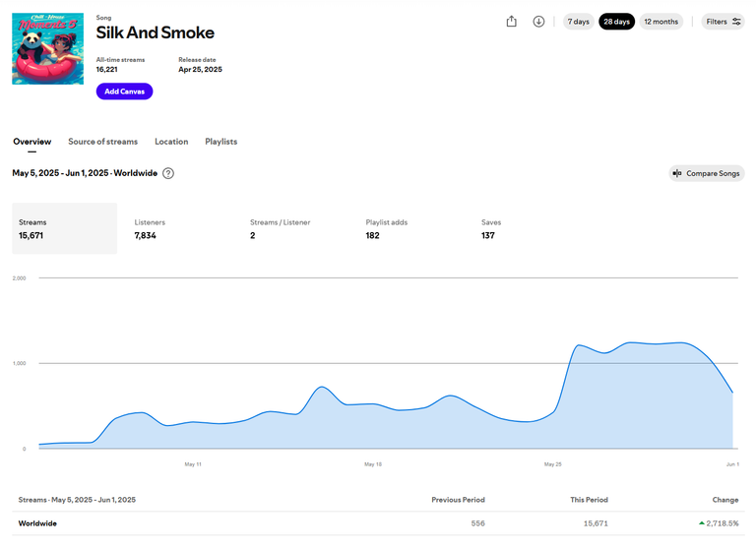Click the May 25 axis label

point(552,464)
